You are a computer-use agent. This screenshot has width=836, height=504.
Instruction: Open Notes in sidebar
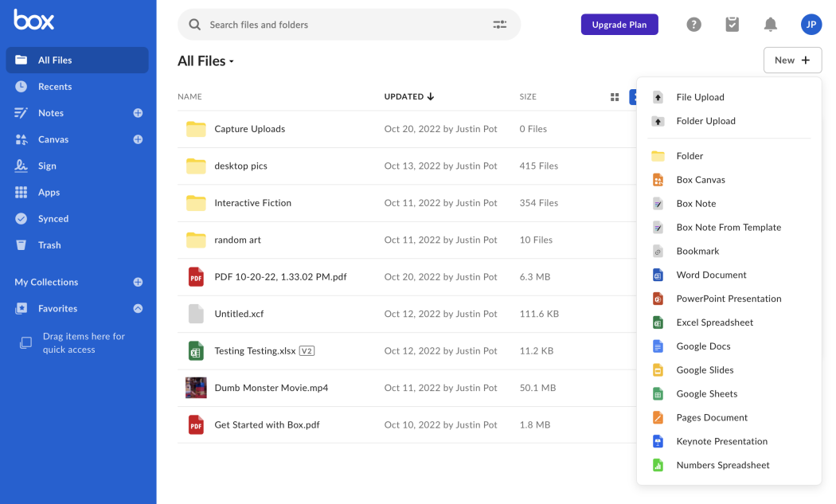tap(51, 113)
